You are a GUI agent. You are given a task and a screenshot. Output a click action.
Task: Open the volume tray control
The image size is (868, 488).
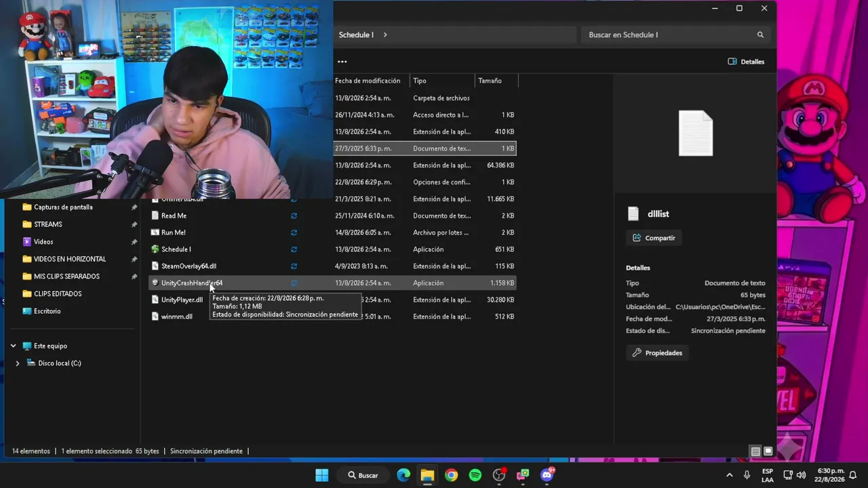802,475
